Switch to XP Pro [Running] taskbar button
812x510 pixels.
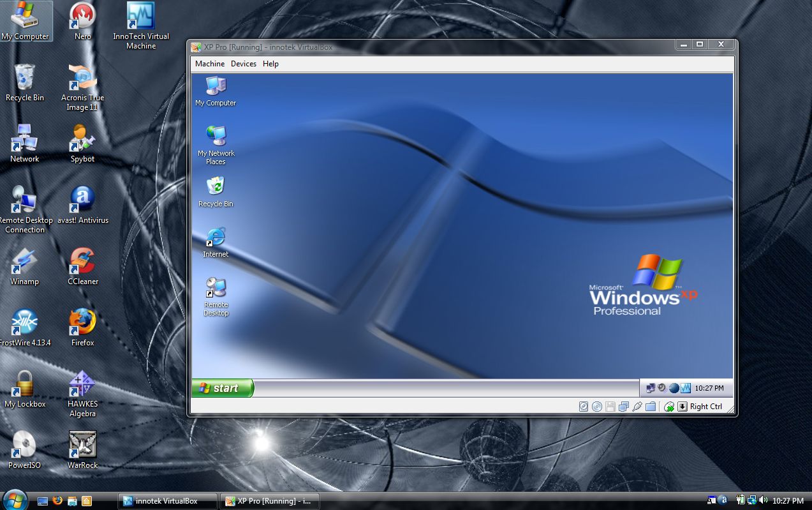tap(269, 501)
